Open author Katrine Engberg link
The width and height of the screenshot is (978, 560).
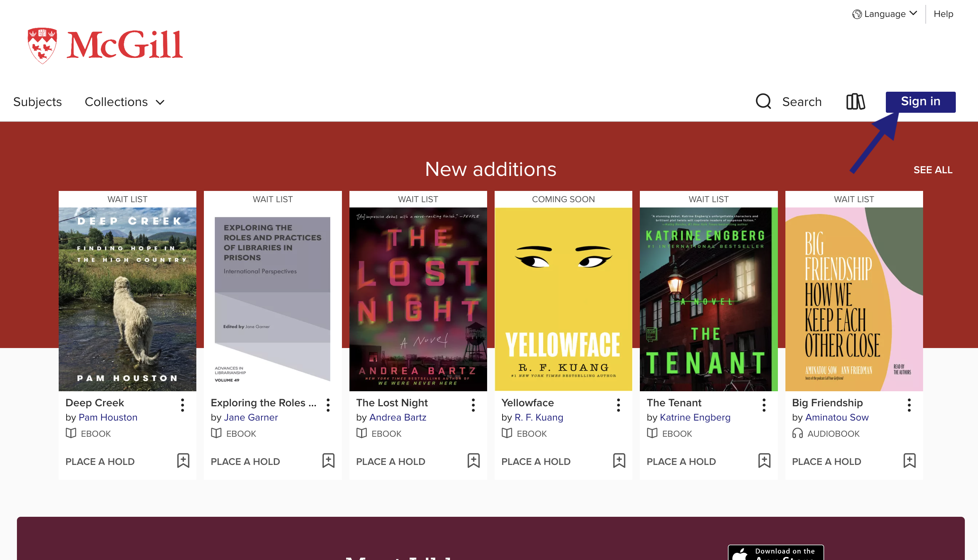point(695,417)
